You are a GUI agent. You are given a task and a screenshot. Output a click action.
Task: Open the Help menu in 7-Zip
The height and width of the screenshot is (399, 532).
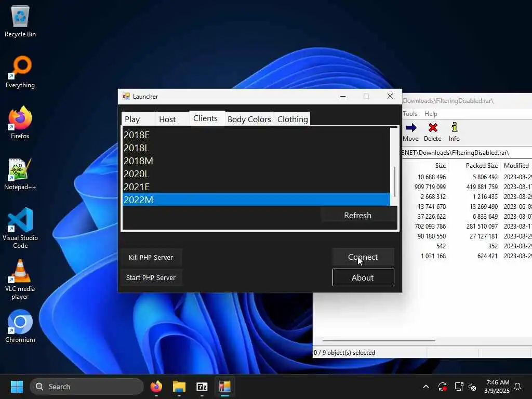(431, 114)
